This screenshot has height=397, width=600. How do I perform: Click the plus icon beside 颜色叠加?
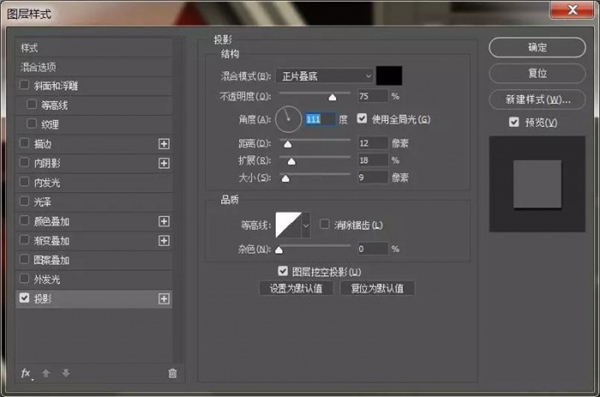(164, 221)
